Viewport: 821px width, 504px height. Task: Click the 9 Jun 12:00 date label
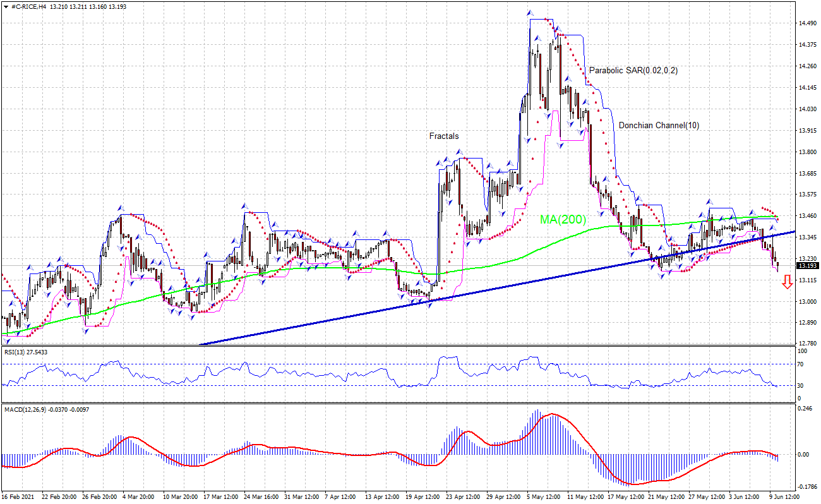click(x=782, y=497)
